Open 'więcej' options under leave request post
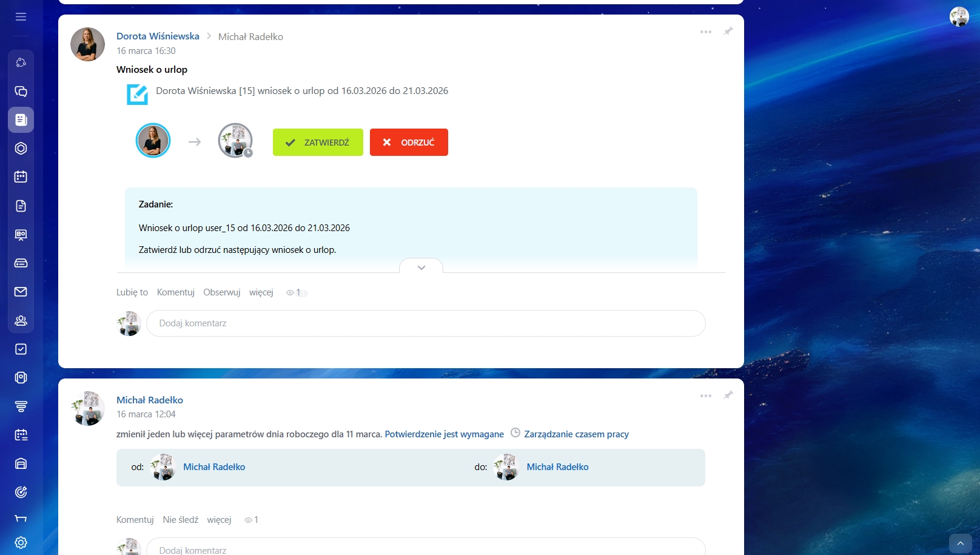 pyautogui.click(x=261, y=292)
